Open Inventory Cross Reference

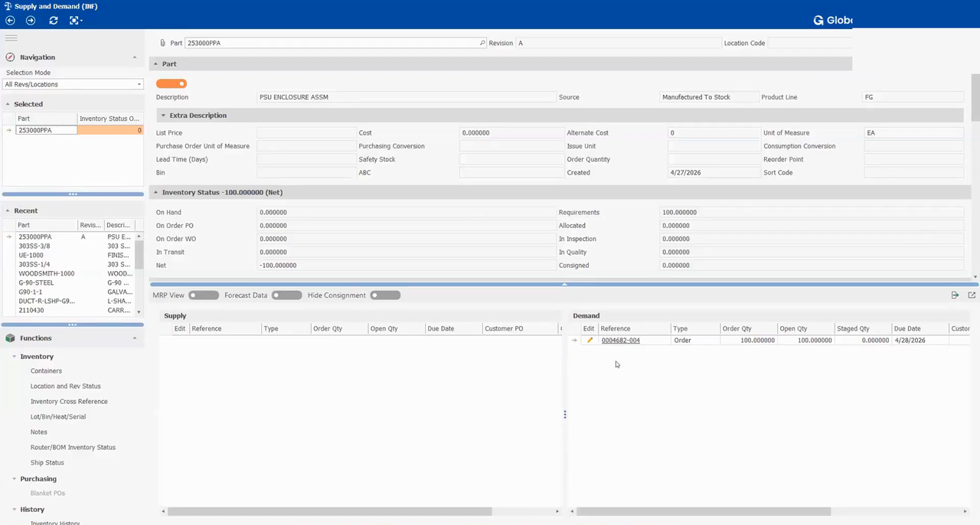click(69, 402)
